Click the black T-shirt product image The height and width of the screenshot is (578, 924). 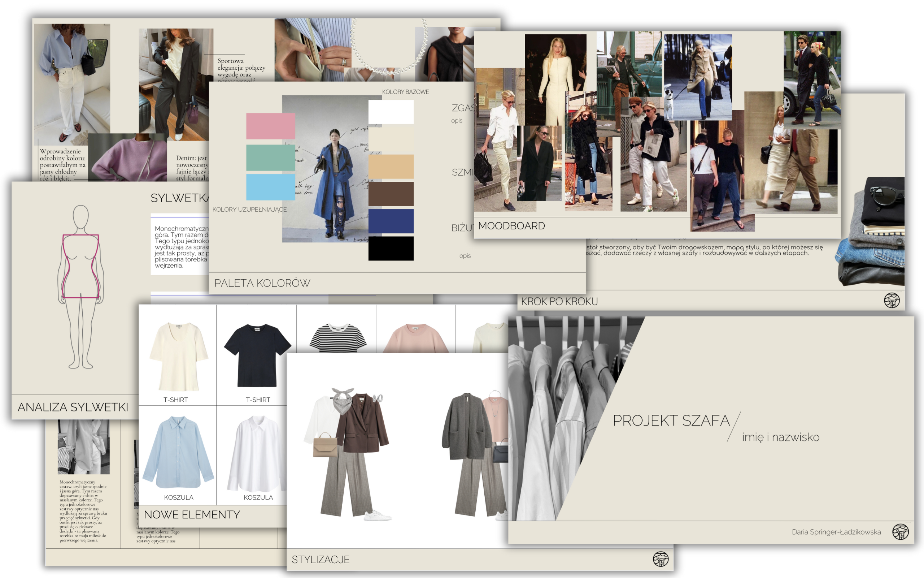[x=257, y=355]
